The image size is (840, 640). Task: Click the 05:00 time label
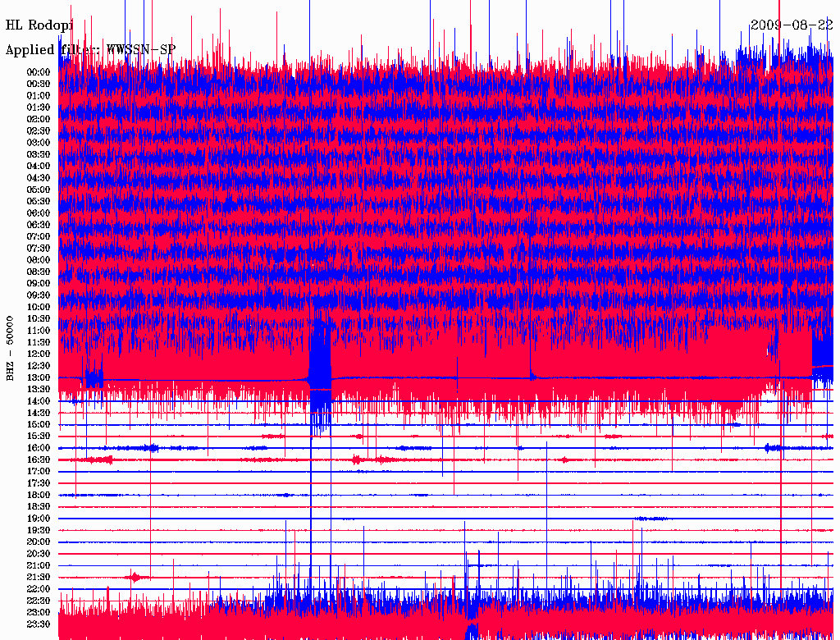38,190
